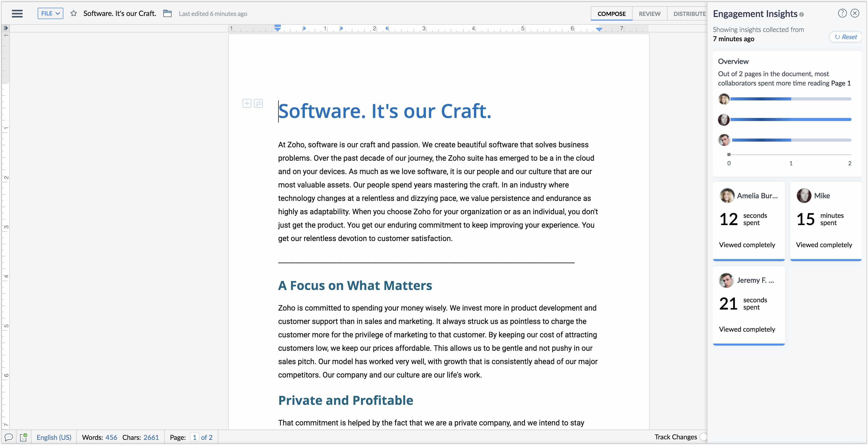Click the Reset insights button
Viewport: 868px width, 445px height.
[x=846, y=37]
